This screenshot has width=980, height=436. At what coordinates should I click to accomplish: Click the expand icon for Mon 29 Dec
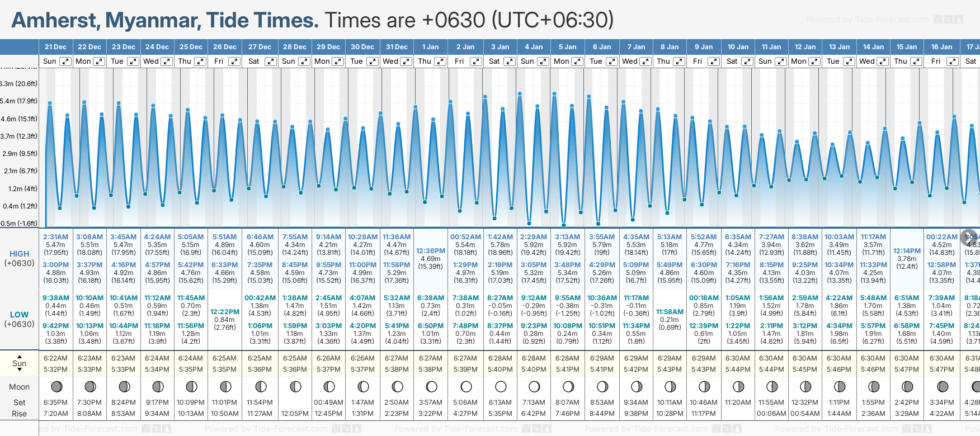click(x=337, y=61)
